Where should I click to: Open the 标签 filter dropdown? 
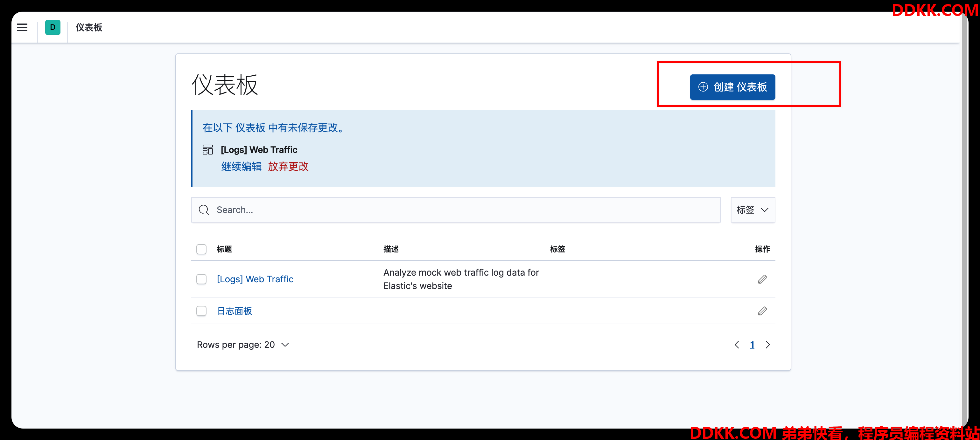click(753, 210)
